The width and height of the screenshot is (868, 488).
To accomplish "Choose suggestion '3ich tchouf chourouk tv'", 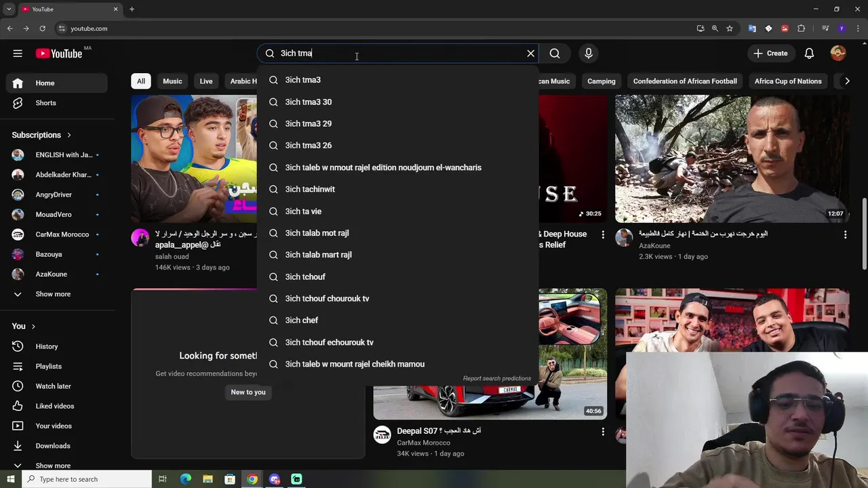I will tap(398, 298).
